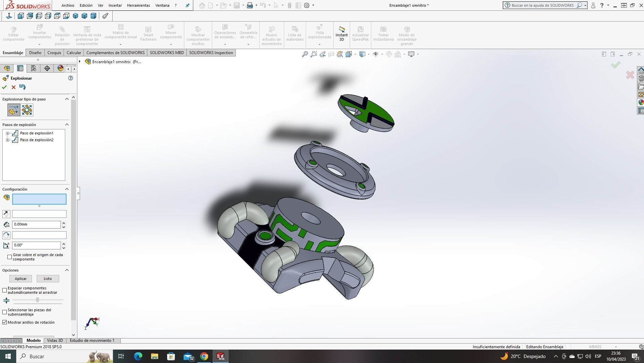This screenshot has width=644, height=363.
Task: Select radial explode step type icon
Action: [x=27, y=110]
